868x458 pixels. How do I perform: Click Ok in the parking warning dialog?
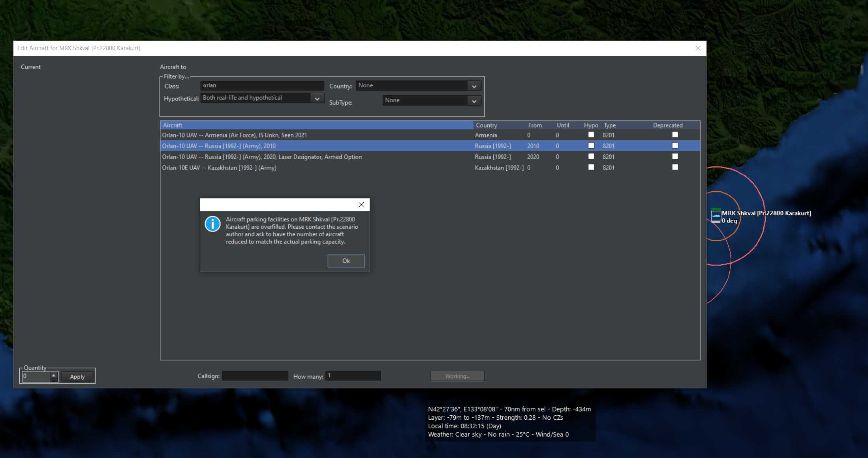point(346,261)
